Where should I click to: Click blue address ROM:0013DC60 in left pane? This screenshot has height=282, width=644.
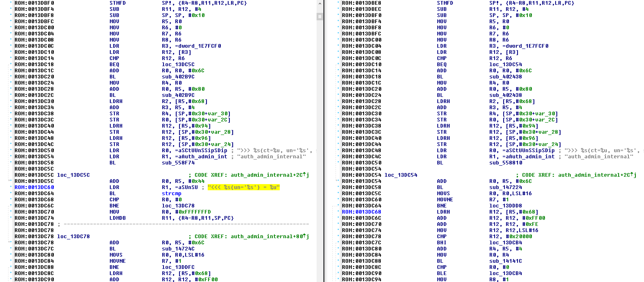34,187
